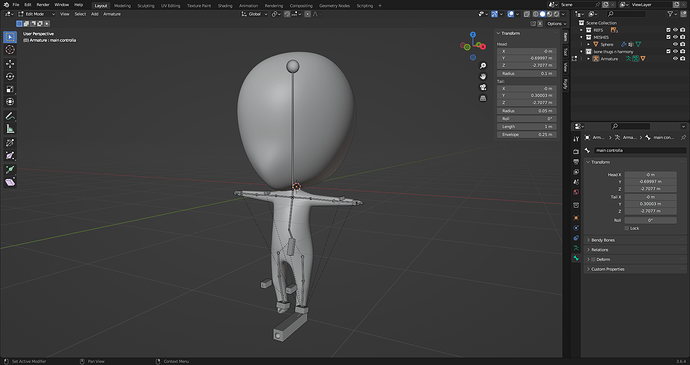Viewport: 690px width, 365px height.
Task: Open the Render menu
Action: (x=43, y=5)
